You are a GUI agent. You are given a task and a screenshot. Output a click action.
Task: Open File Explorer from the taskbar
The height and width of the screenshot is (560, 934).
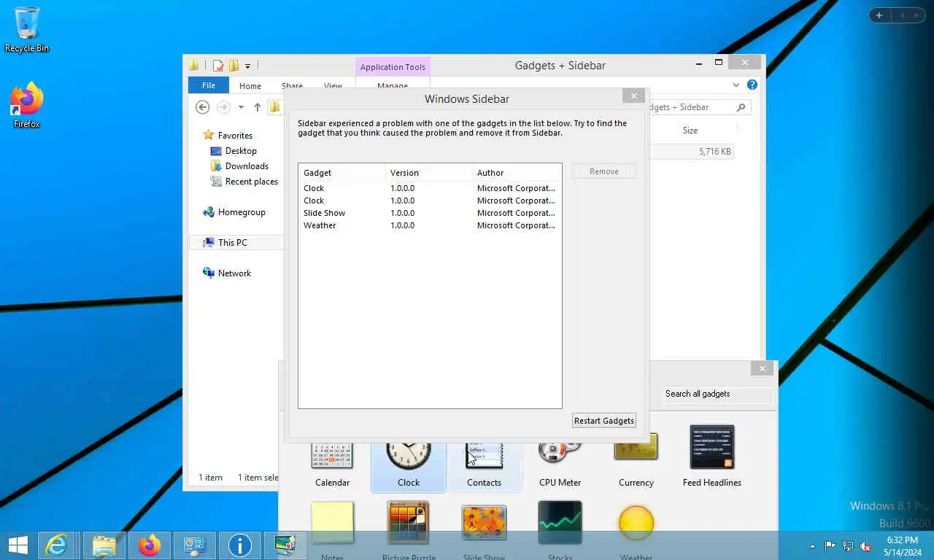(104, 545)
